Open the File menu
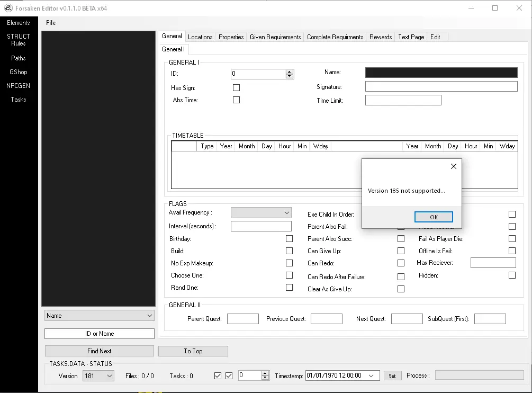Screen dimensions: 532x393 (x=51, y=23)
